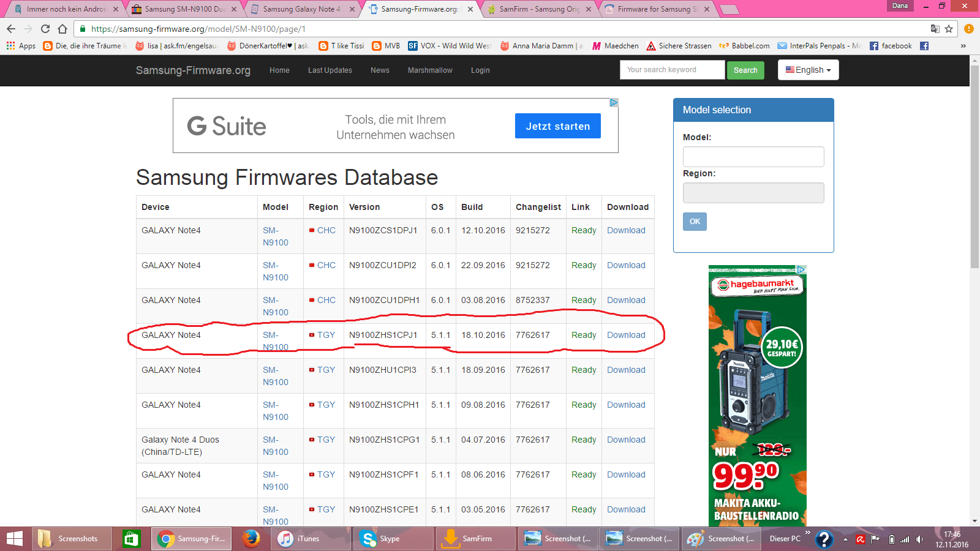Download firmware N9100ZCU1DPI2

(626, 265)
